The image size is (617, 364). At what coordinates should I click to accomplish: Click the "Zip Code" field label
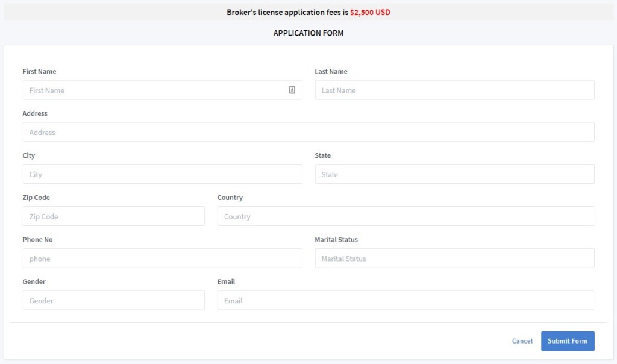pyautogui.click(x=36, y=198)
